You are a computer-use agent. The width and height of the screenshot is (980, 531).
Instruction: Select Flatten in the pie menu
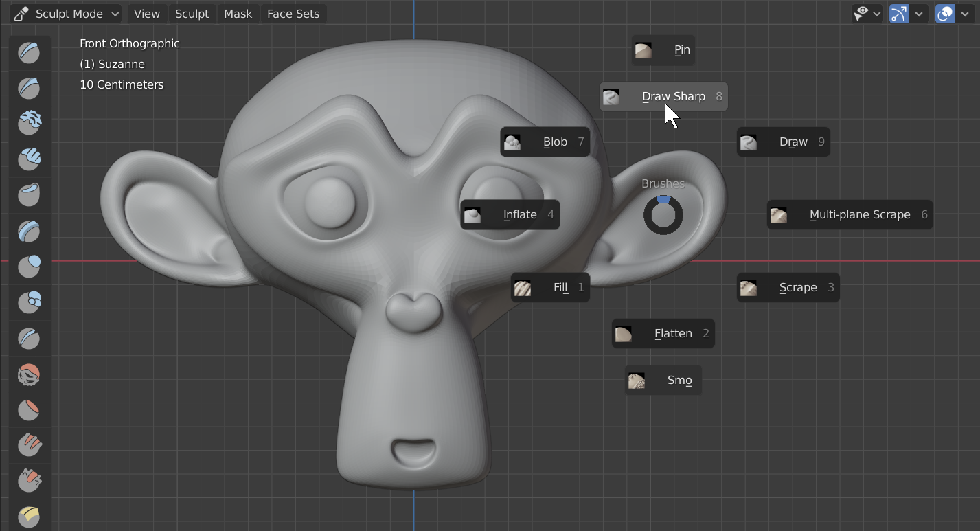pos(662,333)
